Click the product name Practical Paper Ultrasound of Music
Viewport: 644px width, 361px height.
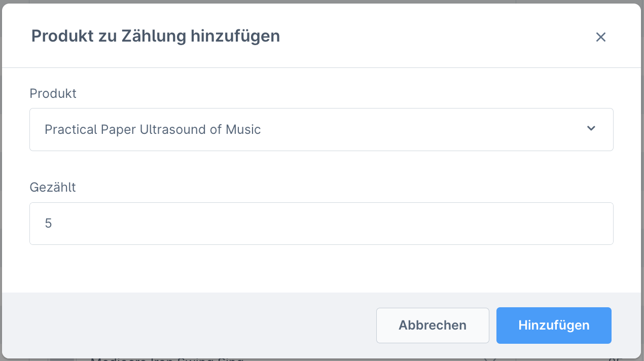pos(153,129)
